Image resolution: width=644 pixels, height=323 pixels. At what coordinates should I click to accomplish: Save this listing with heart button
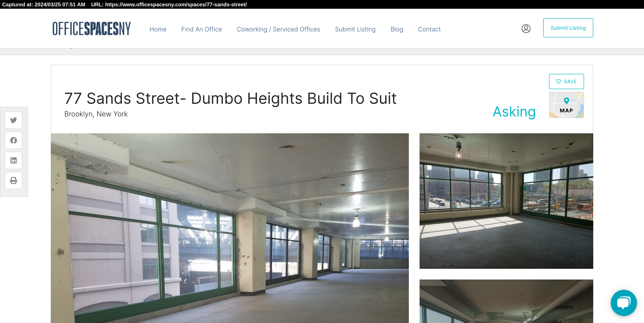[x=566, y=82]
